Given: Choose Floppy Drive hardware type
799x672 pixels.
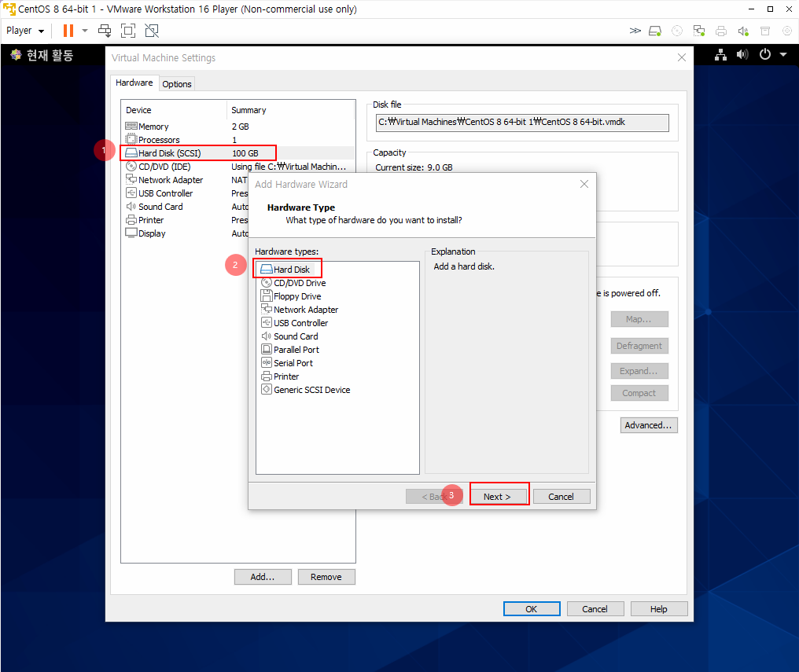Looking at the screenshot, I should [291, 296].
